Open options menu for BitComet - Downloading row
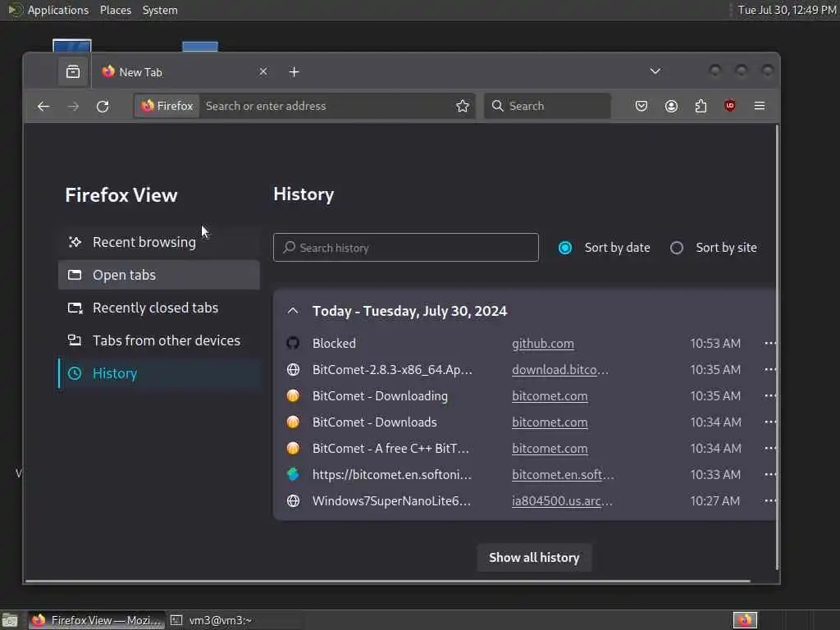Screen dimensions: 840x630 coord(769,396)
